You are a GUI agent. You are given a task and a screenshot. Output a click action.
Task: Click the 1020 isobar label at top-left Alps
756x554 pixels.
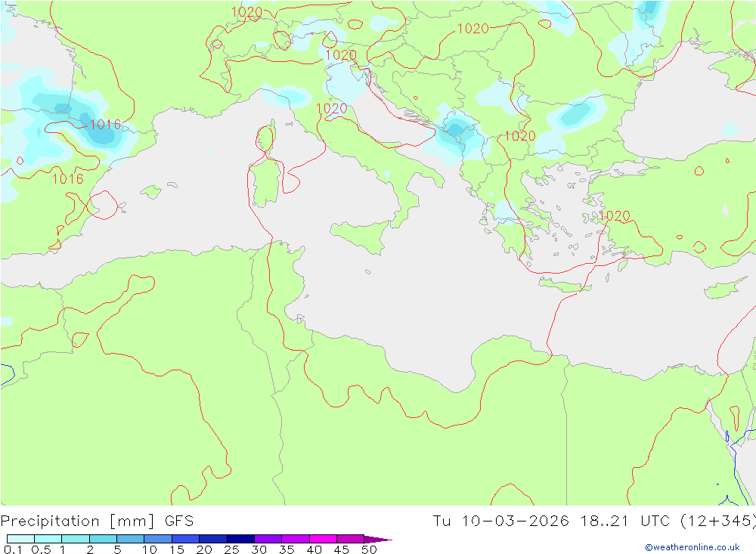click(247, 12)
